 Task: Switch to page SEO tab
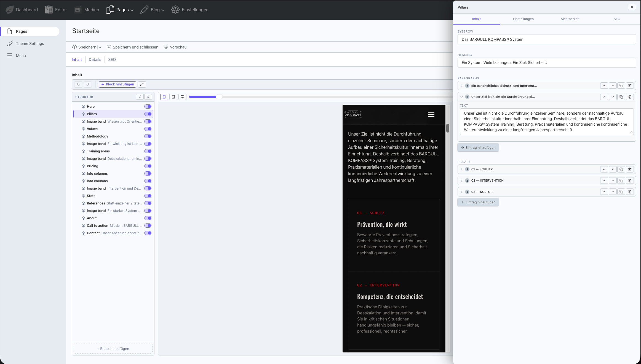(x=112, y=60)
